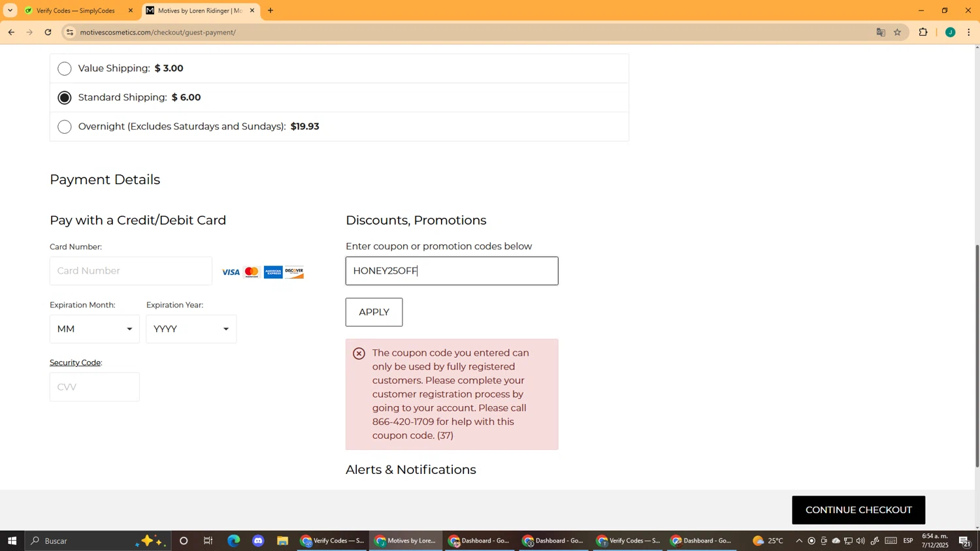Click the Buscar taskbar search box
The width and height of the screenshot is (980, 551).
point(98,541)
